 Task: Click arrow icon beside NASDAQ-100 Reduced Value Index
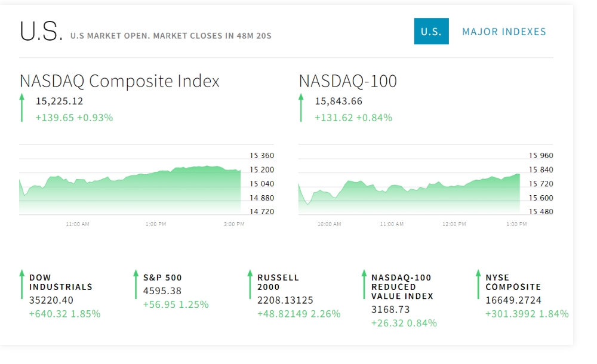tap(364, 284)
